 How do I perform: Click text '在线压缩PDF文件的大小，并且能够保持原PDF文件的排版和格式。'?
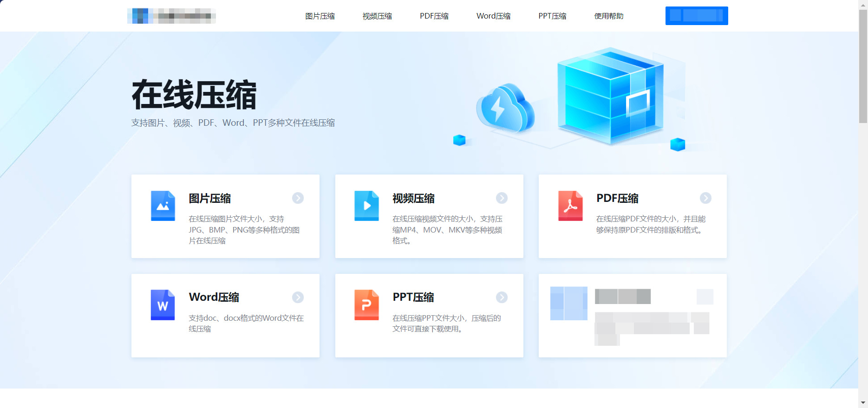[651, 225]
